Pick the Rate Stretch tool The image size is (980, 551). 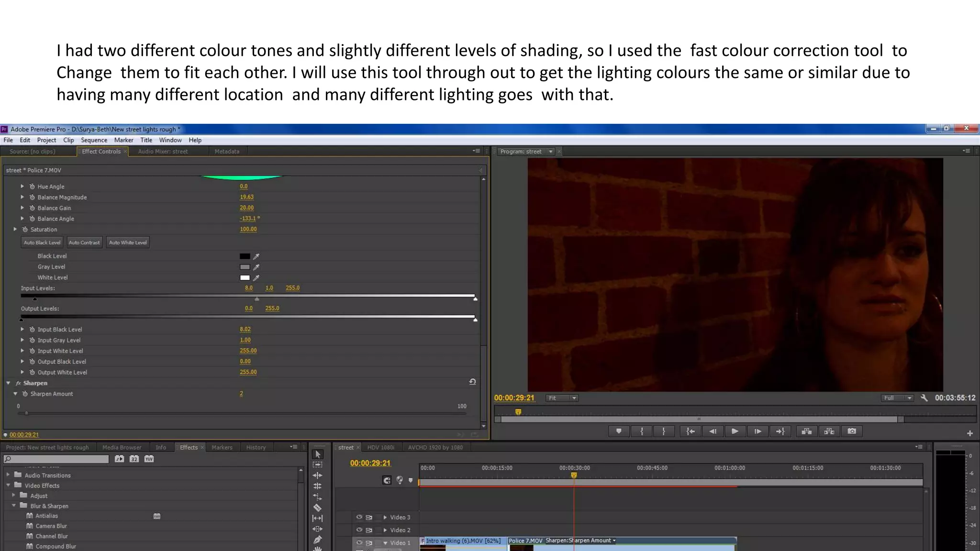point(317,497)
